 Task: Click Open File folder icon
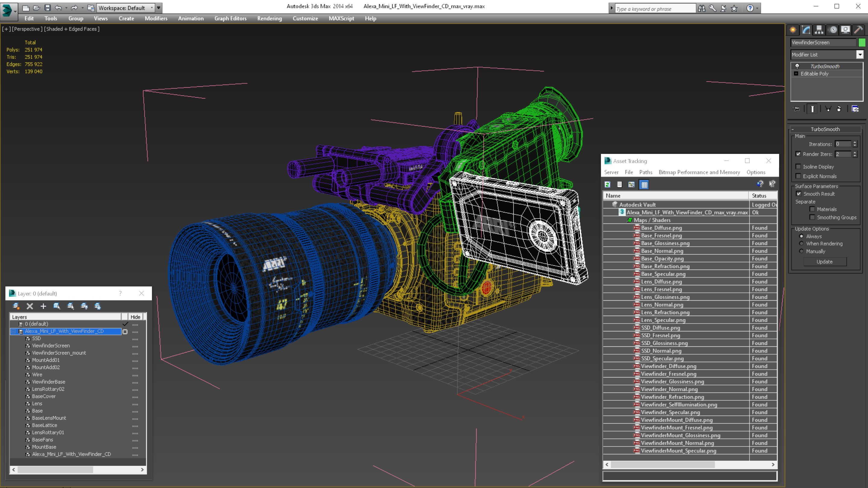coord(37,8)
